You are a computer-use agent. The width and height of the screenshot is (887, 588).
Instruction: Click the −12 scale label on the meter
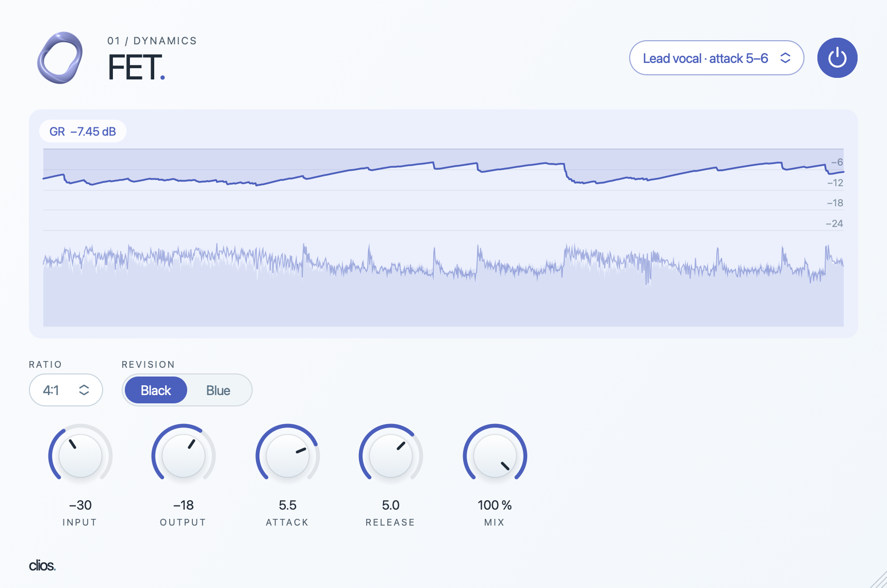pos(835,183)
